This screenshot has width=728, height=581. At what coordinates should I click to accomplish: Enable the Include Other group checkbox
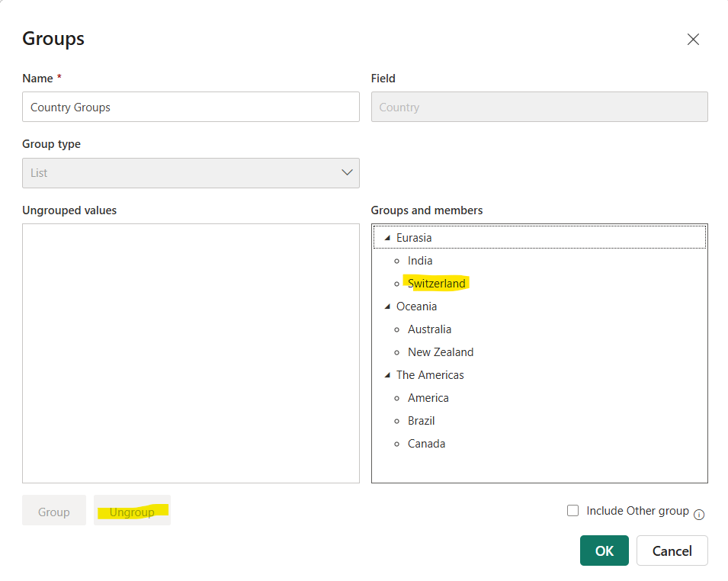pos(572,510)
